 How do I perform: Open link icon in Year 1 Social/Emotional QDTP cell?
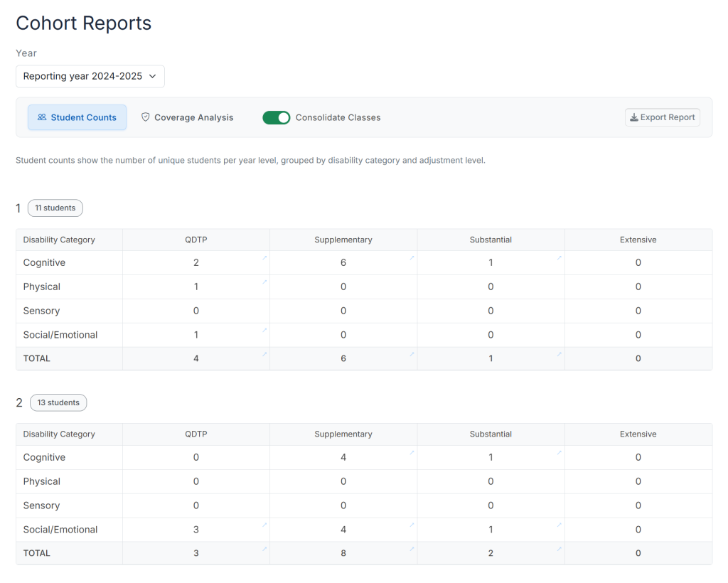[264, 330]
